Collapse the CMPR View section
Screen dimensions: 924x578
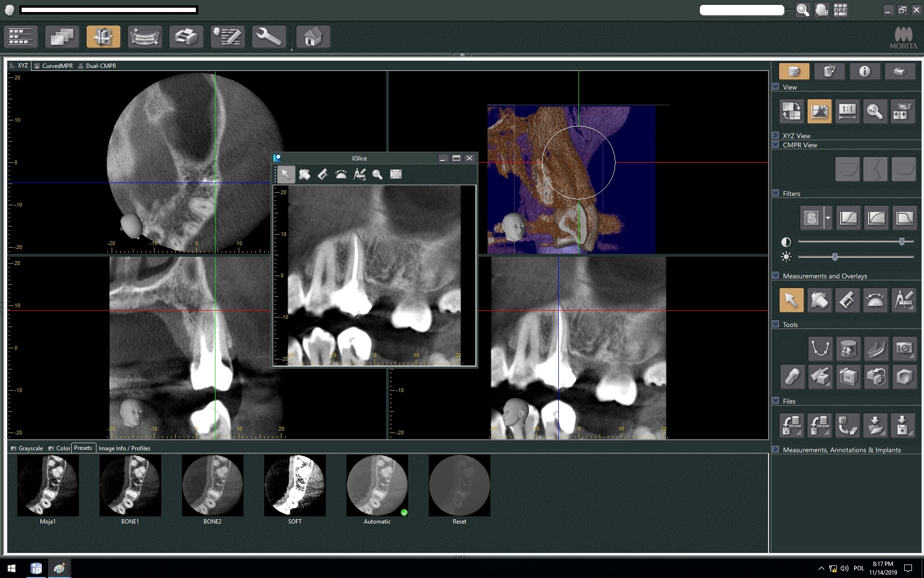coord(776,144)
